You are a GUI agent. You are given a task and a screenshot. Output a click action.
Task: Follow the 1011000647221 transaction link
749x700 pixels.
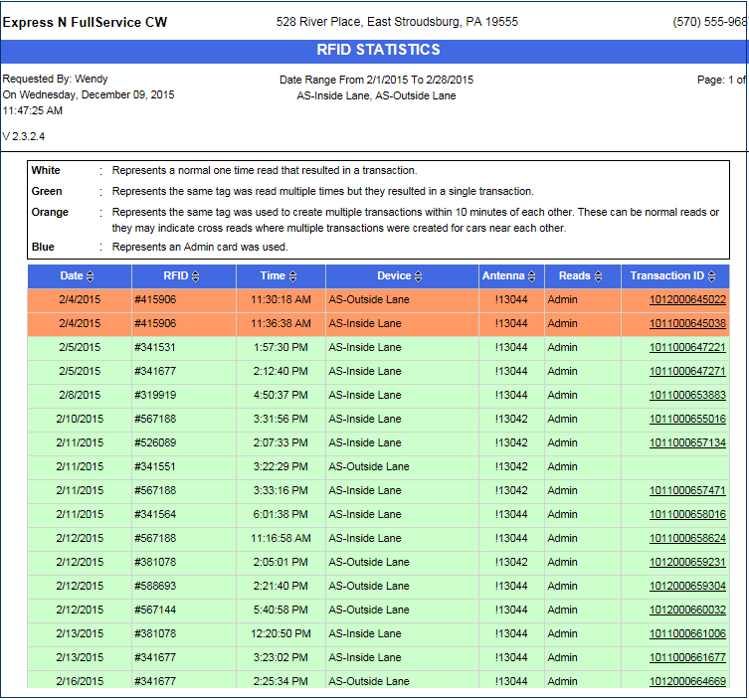tap(687, 347)
